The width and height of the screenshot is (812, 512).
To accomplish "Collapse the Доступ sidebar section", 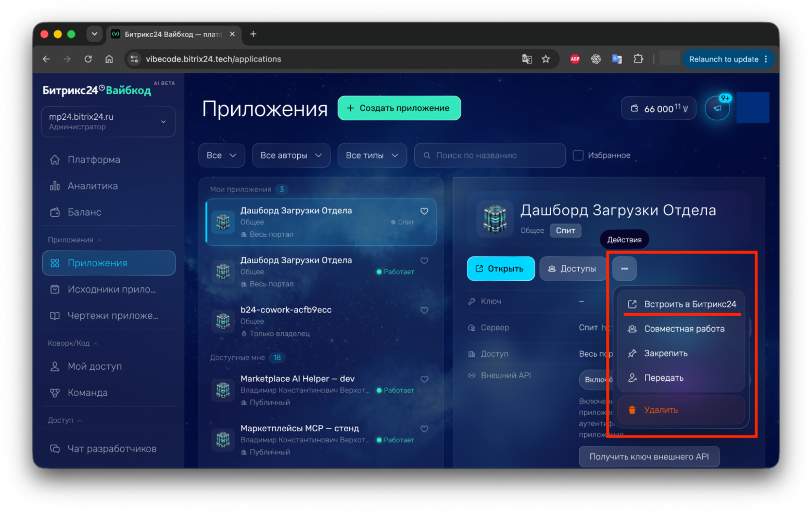I will click(x=65, y=420).
